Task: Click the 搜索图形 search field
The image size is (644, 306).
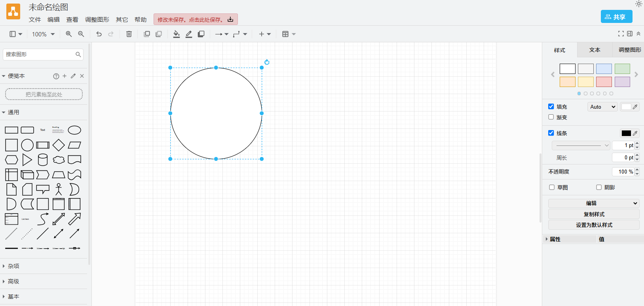Action: click(40, 54)
